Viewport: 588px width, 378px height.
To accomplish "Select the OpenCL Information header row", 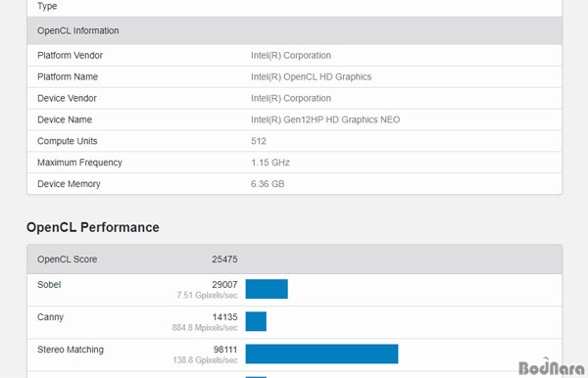I will click(x=294, y=30).
